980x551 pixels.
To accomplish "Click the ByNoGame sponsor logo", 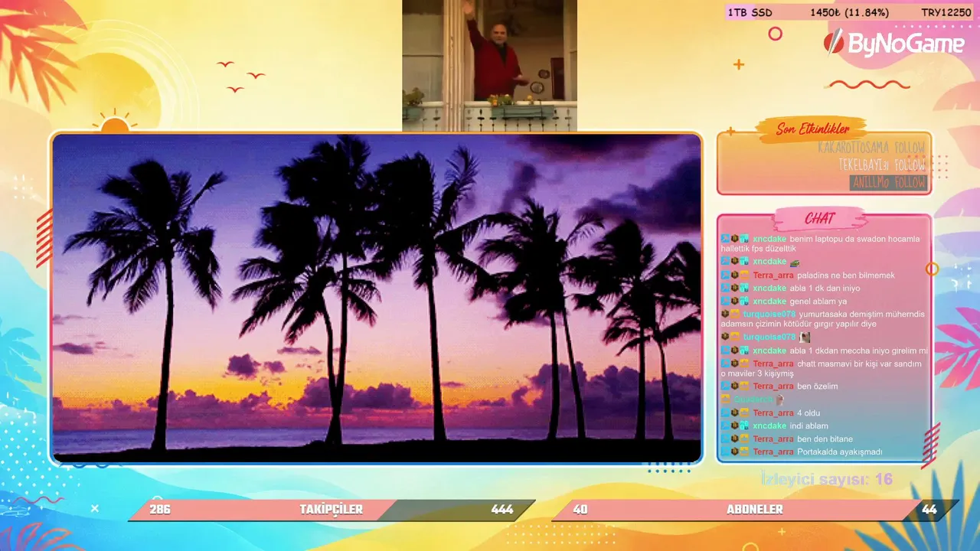I will tap(893, 43).
